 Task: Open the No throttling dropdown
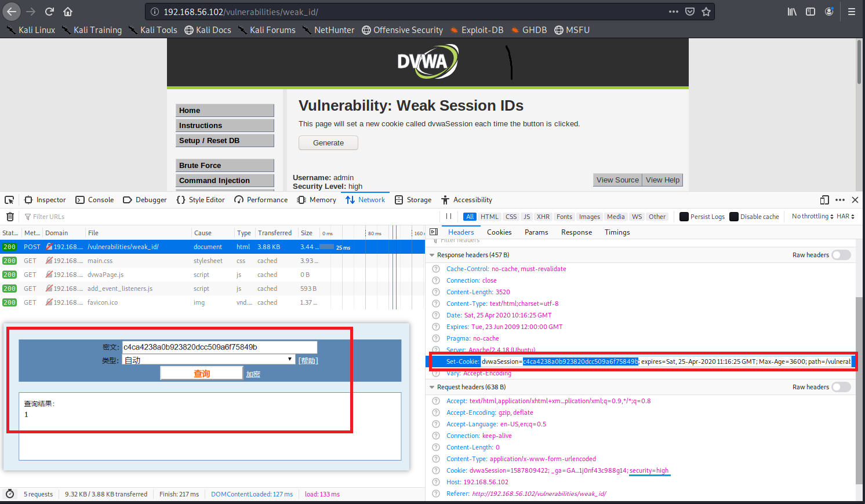point(812,217)
